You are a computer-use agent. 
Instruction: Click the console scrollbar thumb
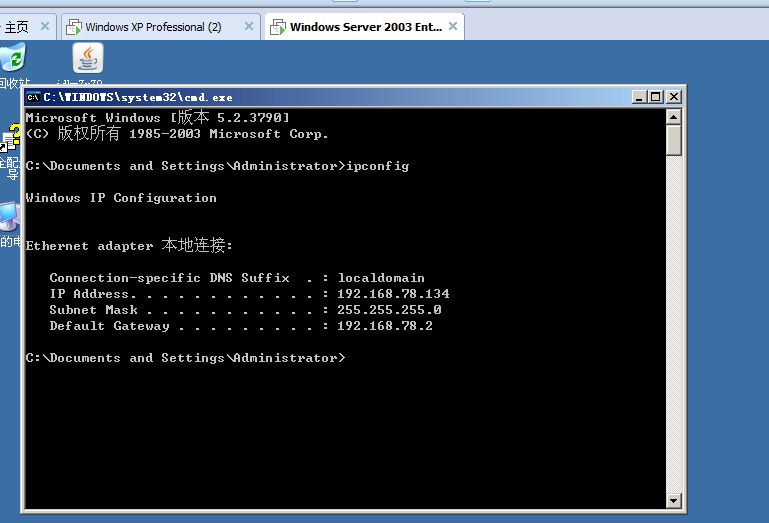674,140
